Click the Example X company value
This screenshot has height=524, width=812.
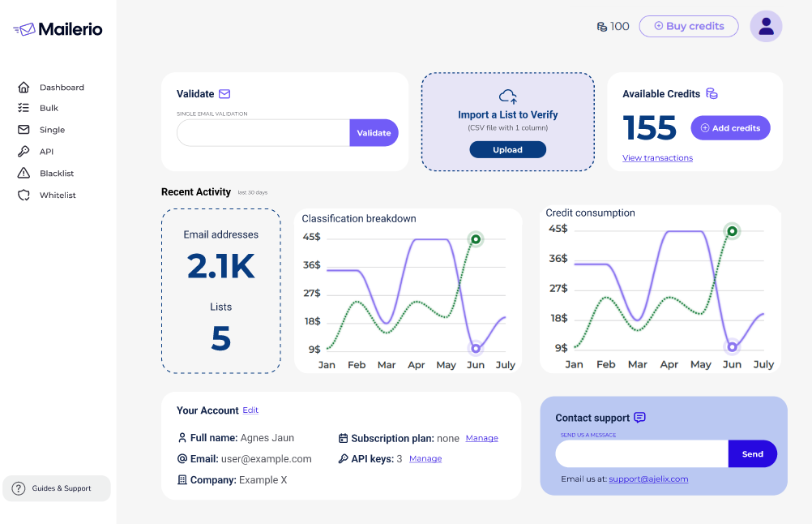[x=263, y=480]
